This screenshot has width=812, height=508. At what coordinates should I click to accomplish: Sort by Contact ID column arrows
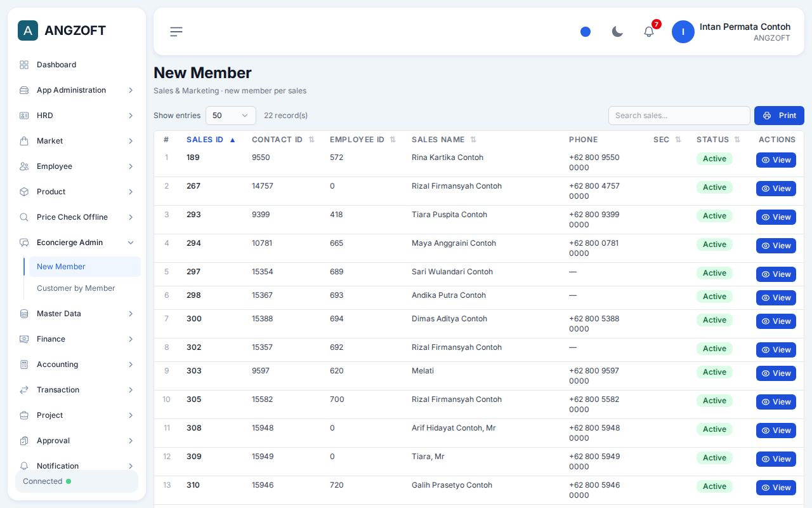point(311,140)
